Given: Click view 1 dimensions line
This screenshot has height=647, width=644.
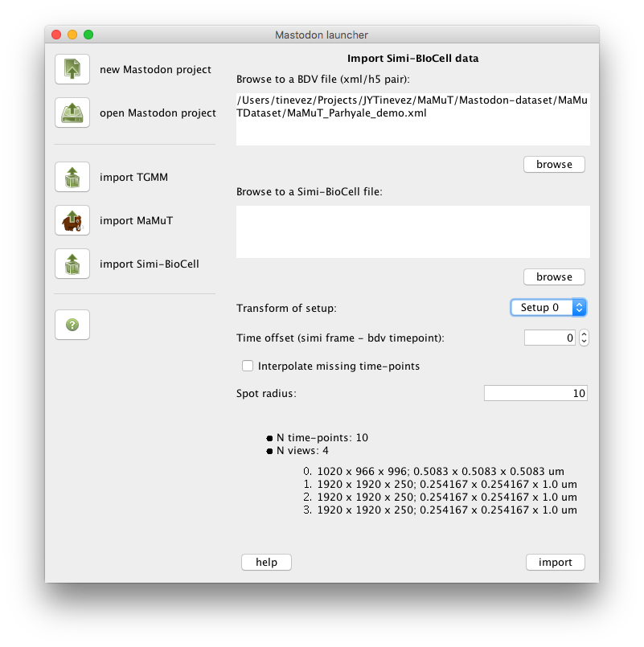Looking at the screenshot, I should 440,484.
